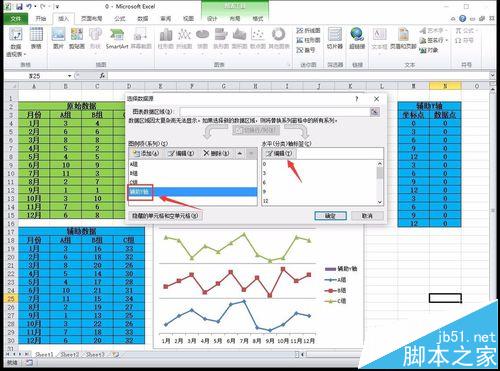This screenshot has width=500, height=371.
Task: Expand the 签名行 signature line dropdown
Action: pyautogui.click(x=446, y=40)
